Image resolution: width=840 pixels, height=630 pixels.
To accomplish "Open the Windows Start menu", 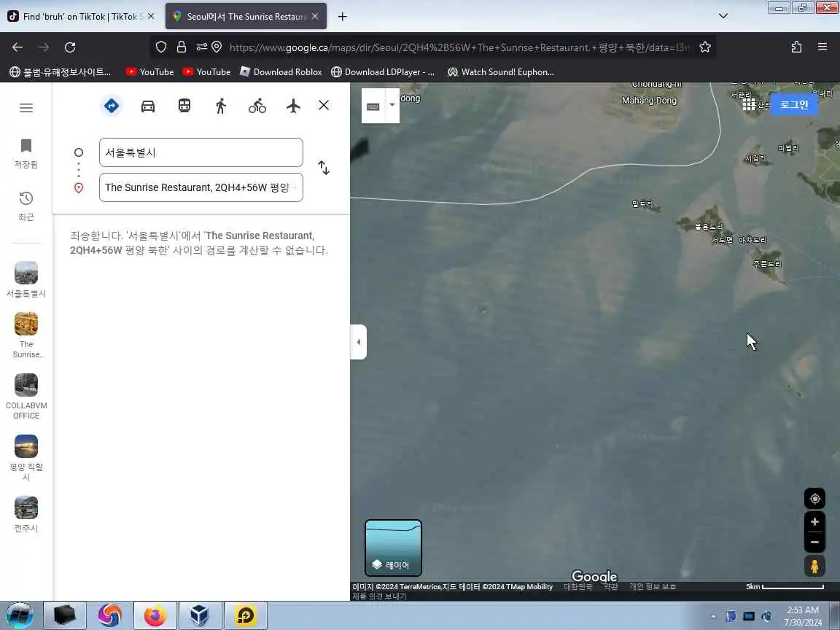I will tap(19, 615).
